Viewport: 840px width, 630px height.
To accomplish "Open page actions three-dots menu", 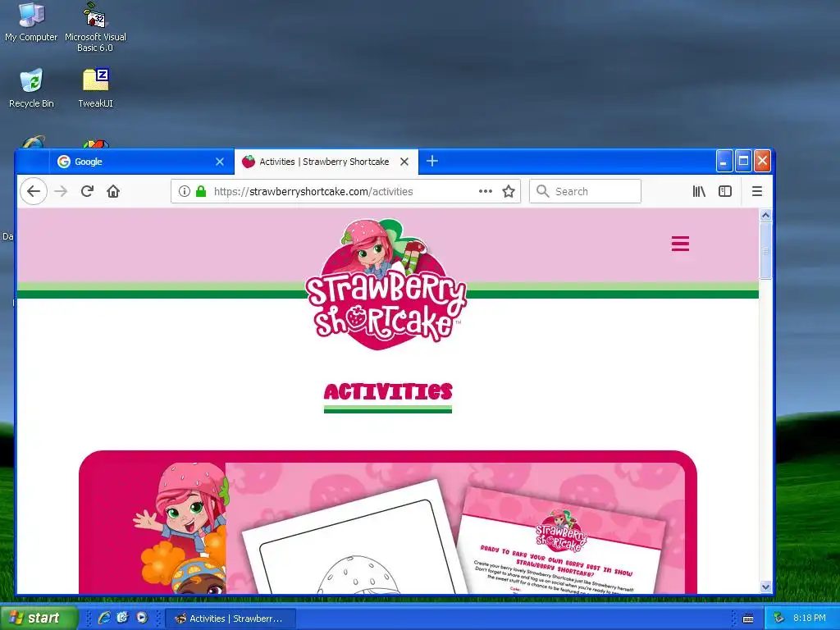I will (486, 191).
